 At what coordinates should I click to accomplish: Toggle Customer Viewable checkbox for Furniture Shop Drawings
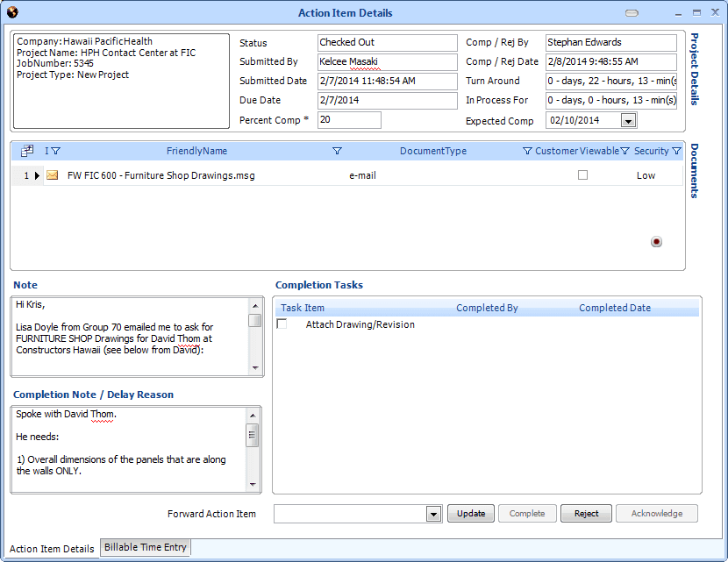582,175
